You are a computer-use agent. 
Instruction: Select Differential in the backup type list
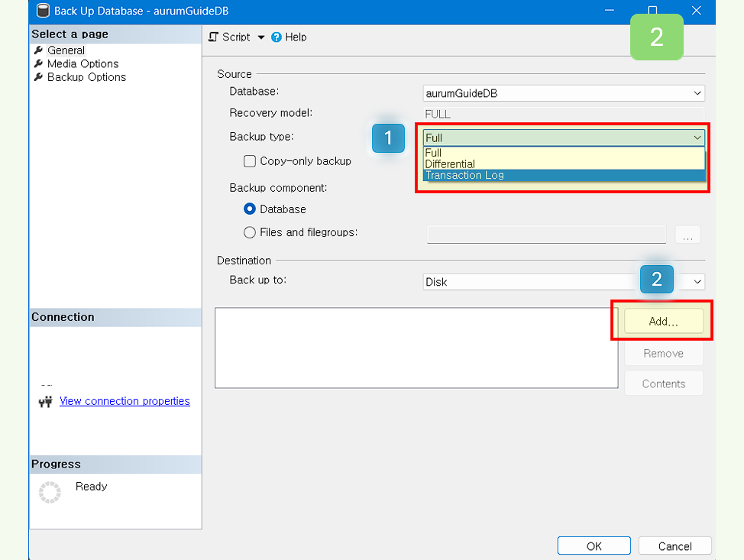point(563,164)
